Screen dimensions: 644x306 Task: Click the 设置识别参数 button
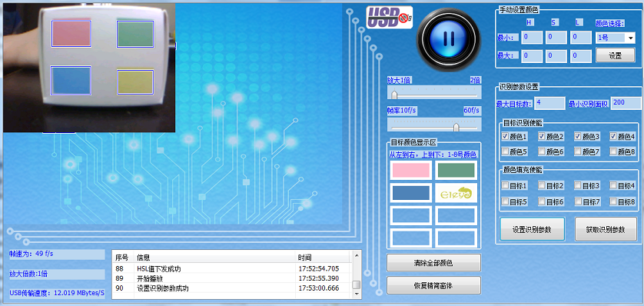tap(532, 229)
